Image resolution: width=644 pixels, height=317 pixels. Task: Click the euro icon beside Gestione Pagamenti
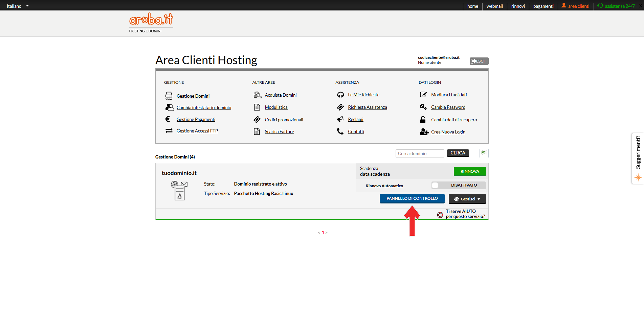click(x=168, y=119)
